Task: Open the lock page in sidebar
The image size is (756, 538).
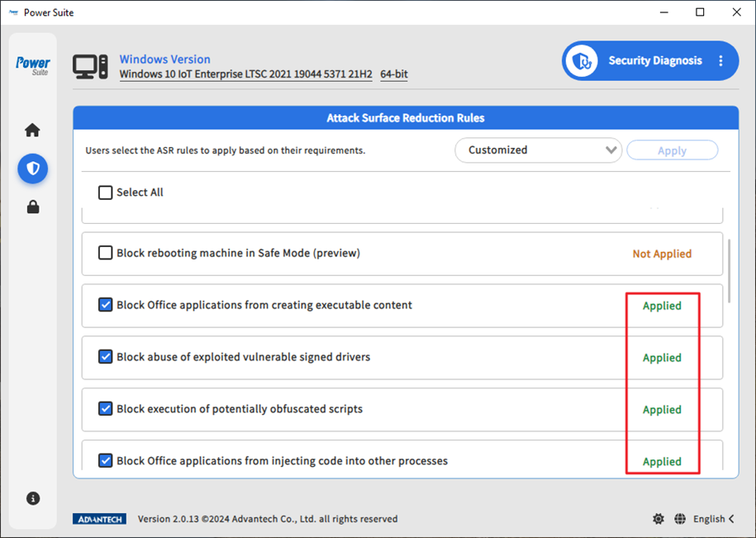Action: click(33, 207)
